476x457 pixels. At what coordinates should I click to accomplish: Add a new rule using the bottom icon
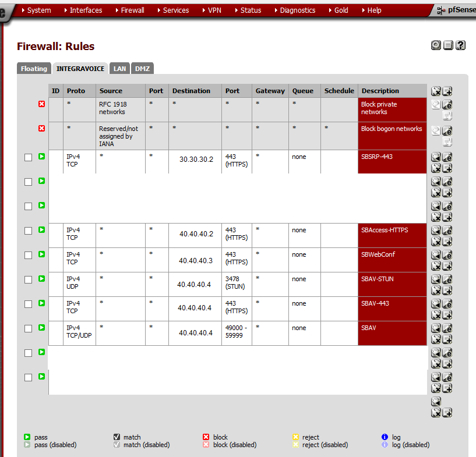click(447, 413)
